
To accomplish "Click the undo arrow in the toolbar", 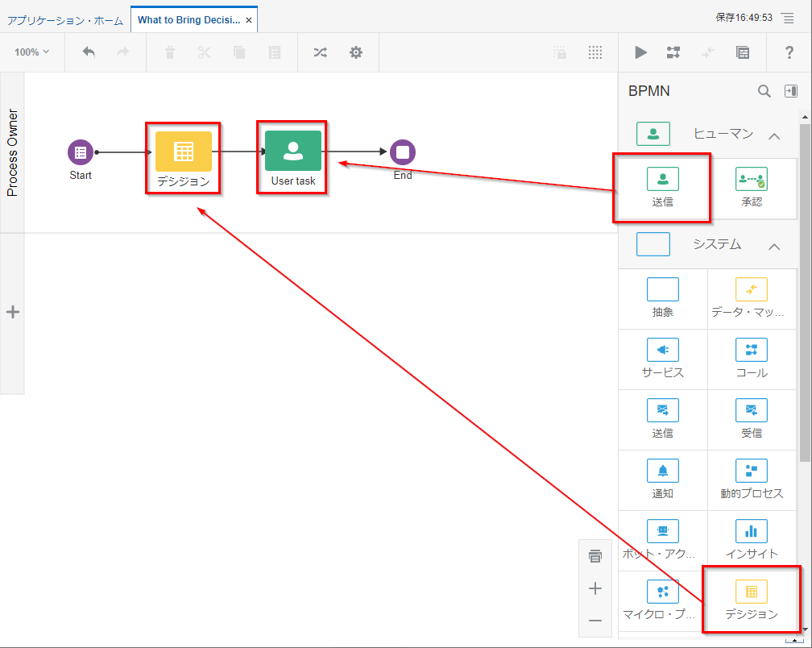I will click(x=89, y=52).
